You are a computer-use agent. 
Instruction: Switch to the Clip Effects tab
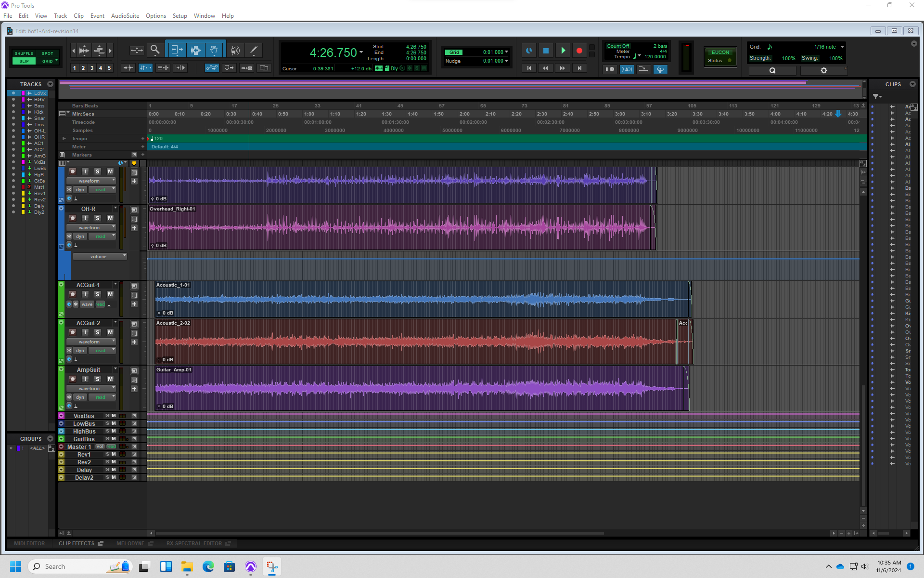click(x=77, y=543)
